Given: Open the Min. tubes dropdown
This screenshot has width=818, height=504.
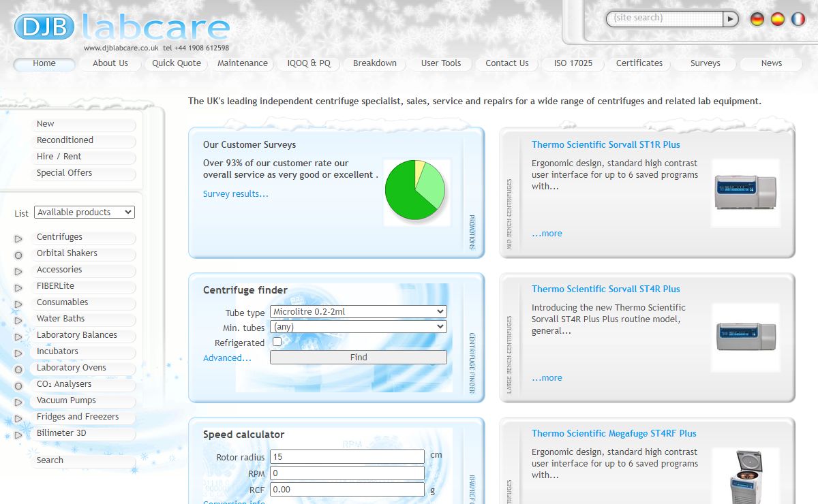Looking at the screenshot, I should click(359, 327).
